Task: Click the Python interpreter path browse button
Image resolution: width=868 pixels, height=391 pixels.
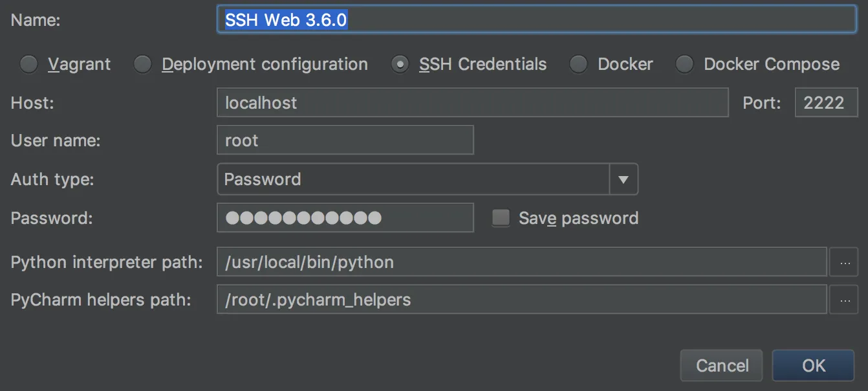Action: tap(843, 262)
